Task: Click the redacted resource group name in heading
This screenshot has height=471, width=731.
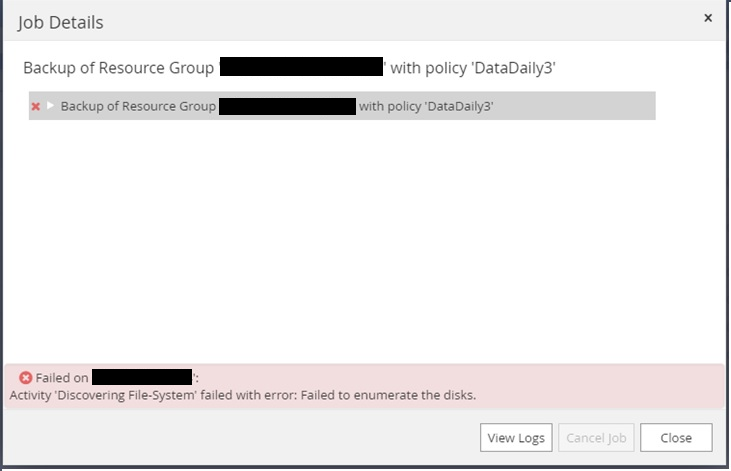Action: [x=301, y=68]
